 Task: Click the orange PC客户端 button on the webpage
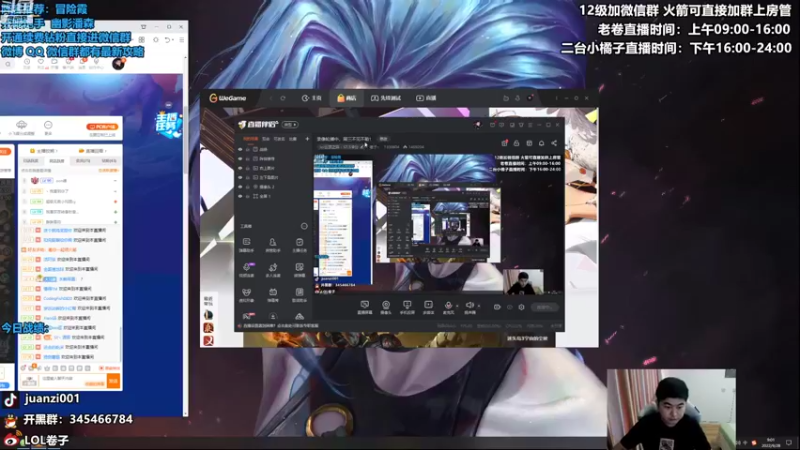[102, 127]
